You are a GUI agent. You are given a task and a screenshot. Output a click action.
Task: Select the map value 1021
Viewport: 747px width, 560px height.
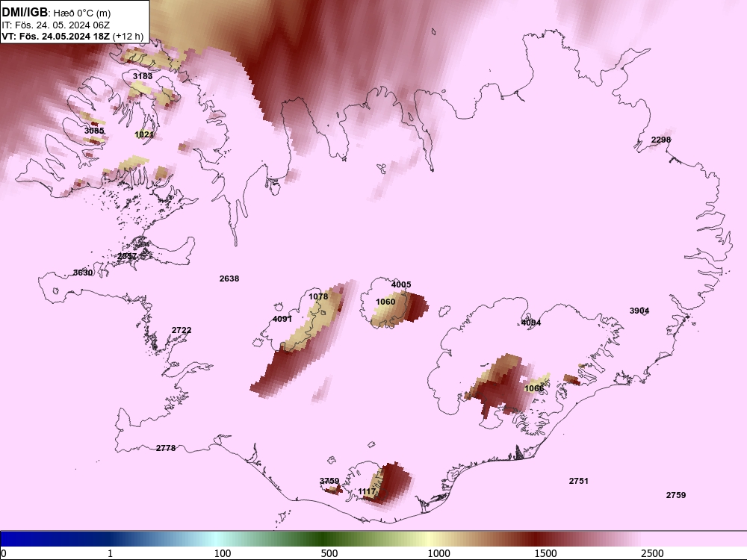coord(144,134)
